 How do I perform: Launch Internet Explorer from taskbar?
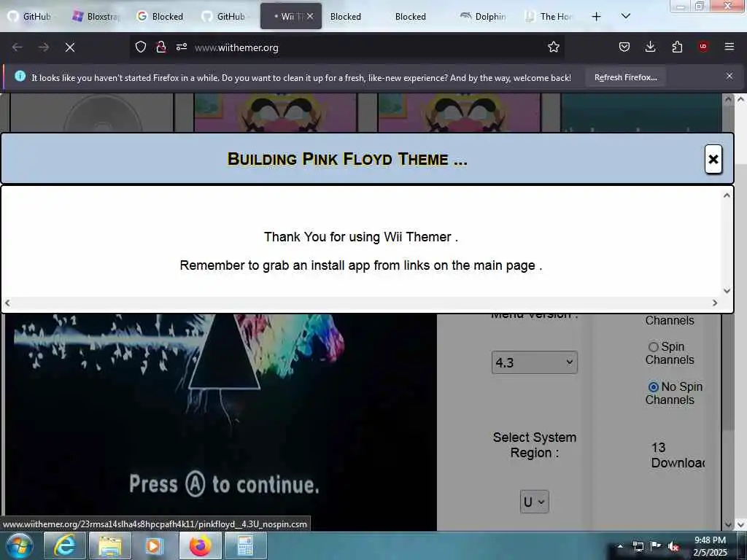click(64, 545)
